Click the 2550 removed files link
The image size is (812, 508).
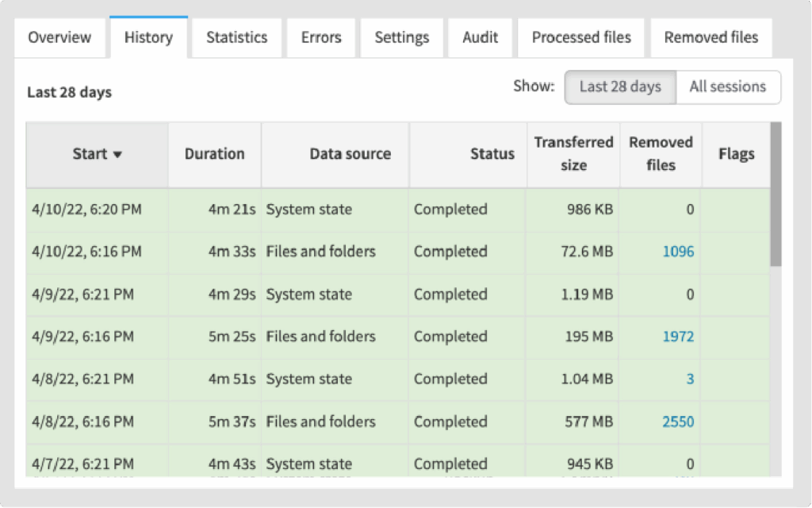(x=678, y=421)
